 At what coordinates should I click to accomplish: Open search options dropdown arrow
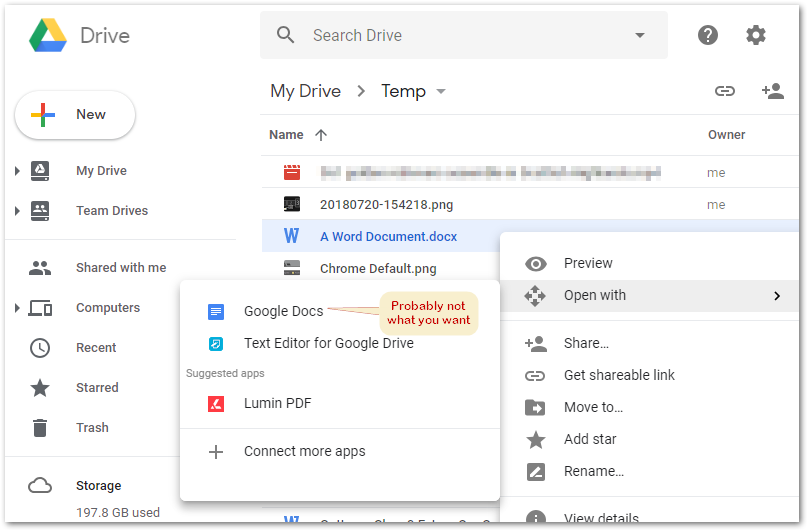(639, 35)
